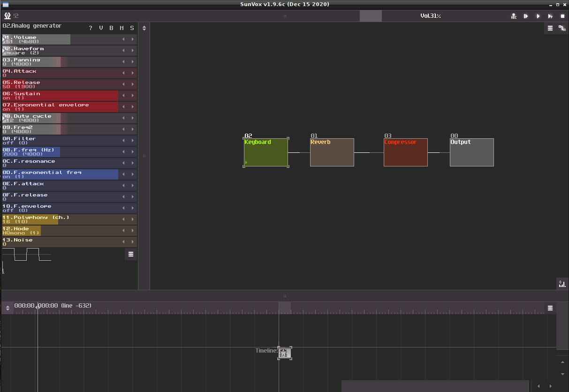Play the project from the beginning
This screenshot has height=392, width=569.
tap(538, 16)
